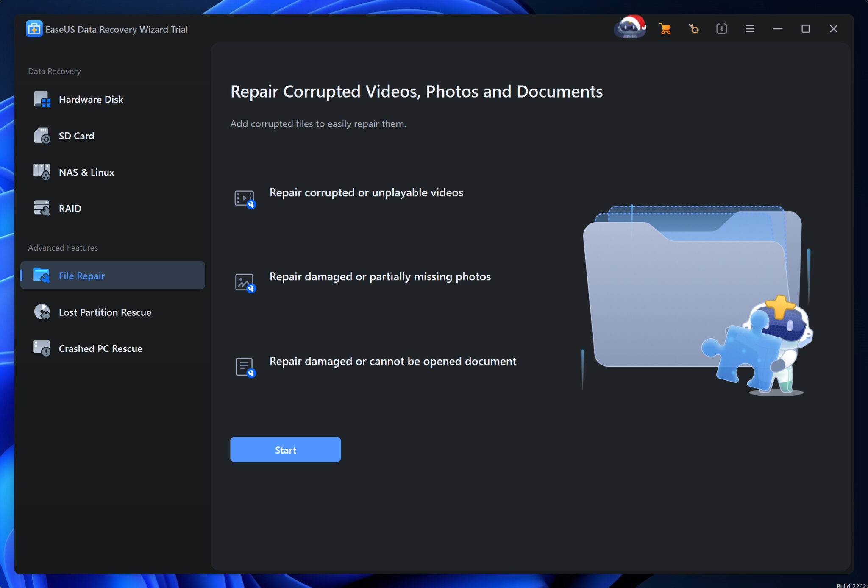The image size is (868, 588).
Task: Click the damaged photos repair icon
Action: click(244, 282)
